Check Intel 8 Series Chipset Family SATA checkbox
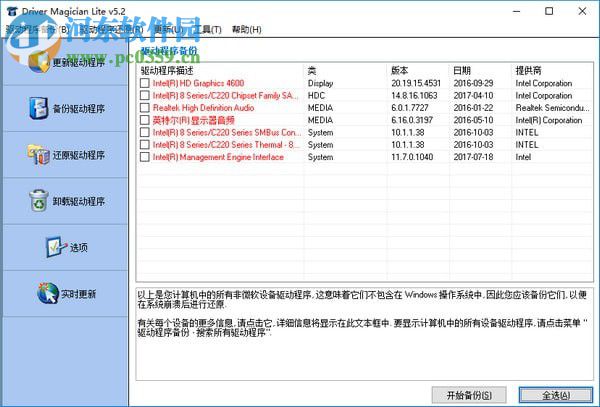Viewport: 600px width, 407px height. pyautogui.click(x=145, y=95)
